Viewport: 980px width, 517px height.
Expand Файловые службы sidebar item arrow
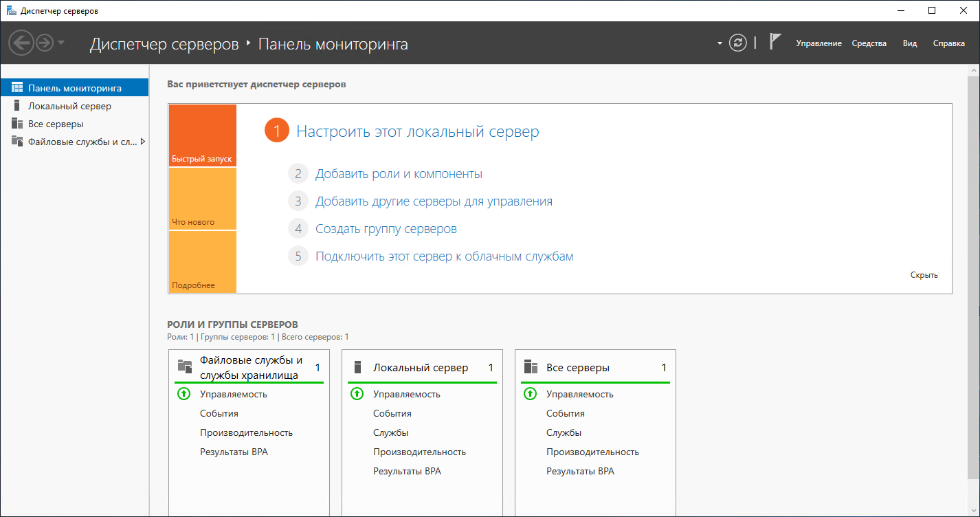[x=142, y=142]
